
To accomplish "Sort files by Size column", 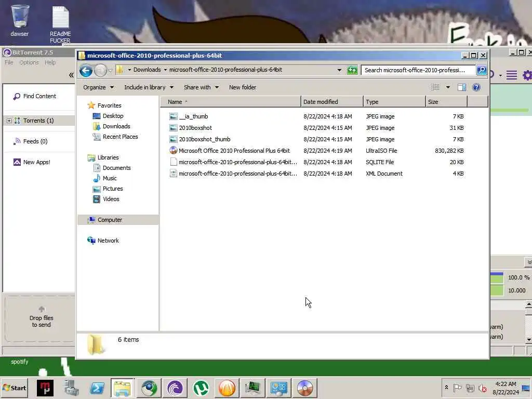I will (446, 102).
